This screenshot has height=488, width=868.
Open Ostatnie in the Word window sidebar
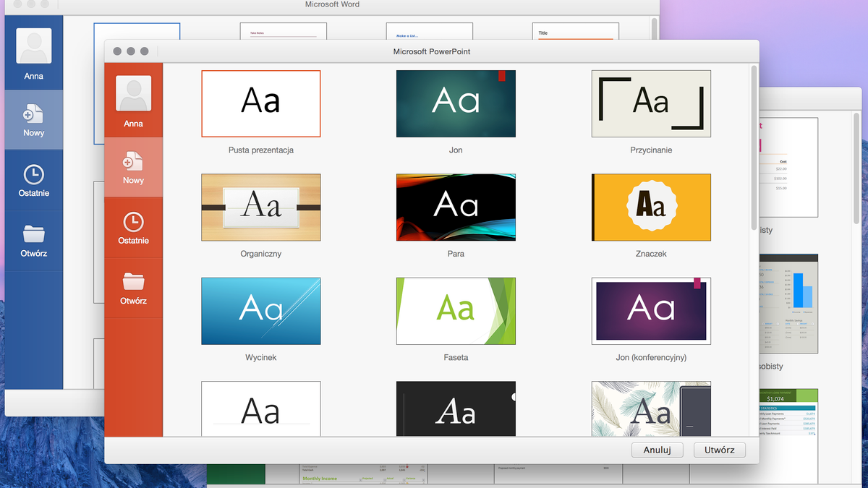[33, 181]
